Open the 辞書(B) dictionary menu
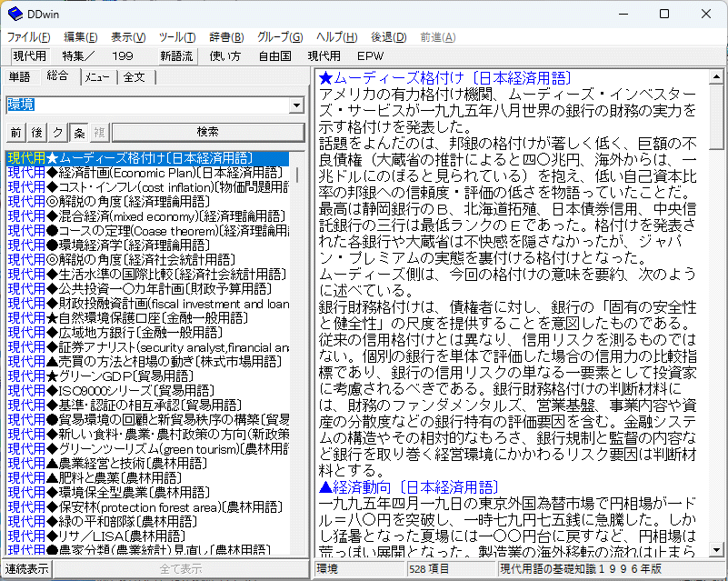This screenshot has width=728, height=581. [226, 36]
